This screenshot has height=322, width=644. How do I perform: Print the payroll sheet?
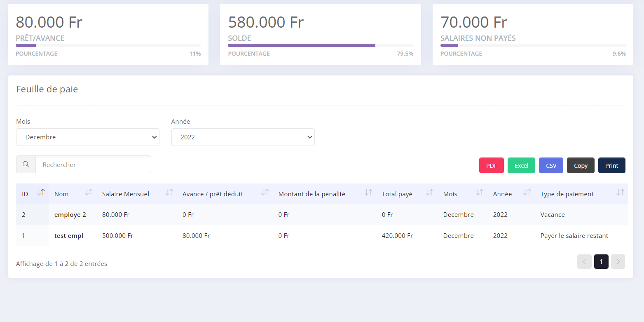coord(611,166)
